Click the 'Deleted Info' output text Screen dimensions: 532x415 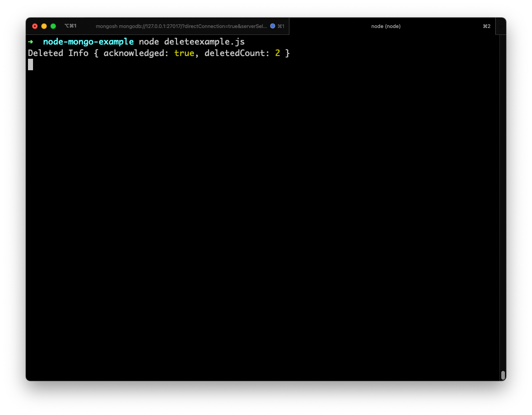click(58, 53)
